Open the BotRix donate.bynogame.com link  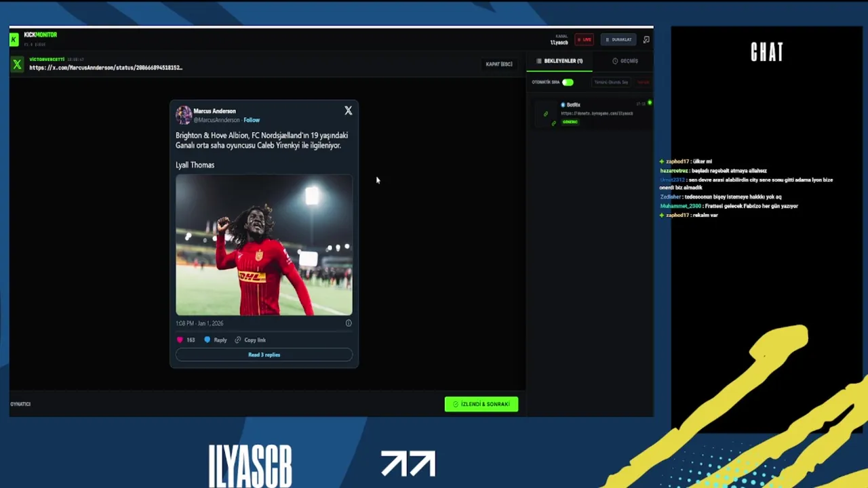point(597,113)
